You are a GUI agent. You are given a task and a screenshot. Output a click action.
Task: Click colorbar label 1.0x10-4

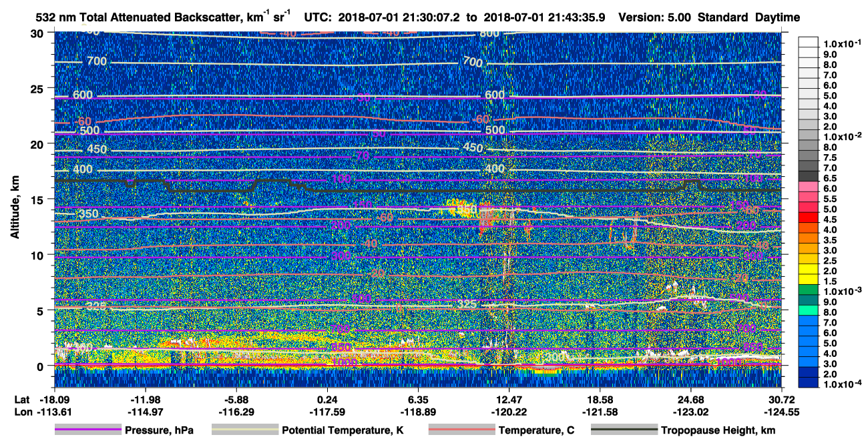pos(843,385)
